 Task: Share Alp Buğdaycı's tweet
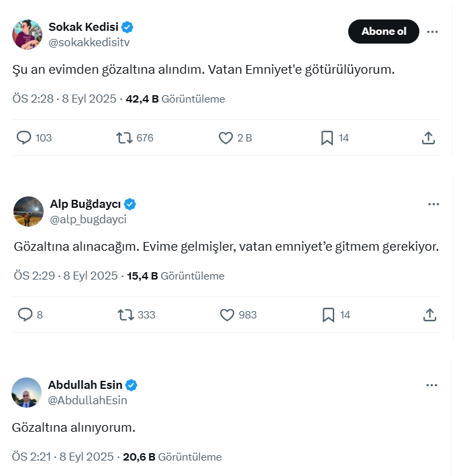tap(429, 314)
